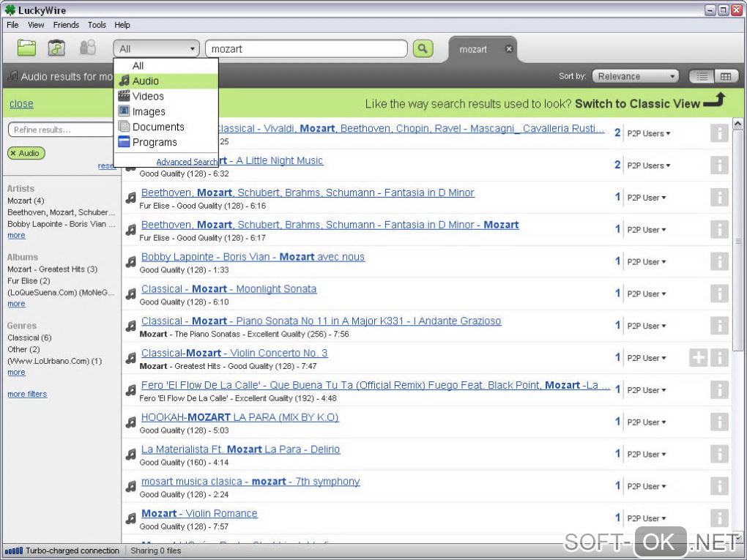
Task: Show info for Piano Sonata No 11 result
Action: tap(719, 326)
